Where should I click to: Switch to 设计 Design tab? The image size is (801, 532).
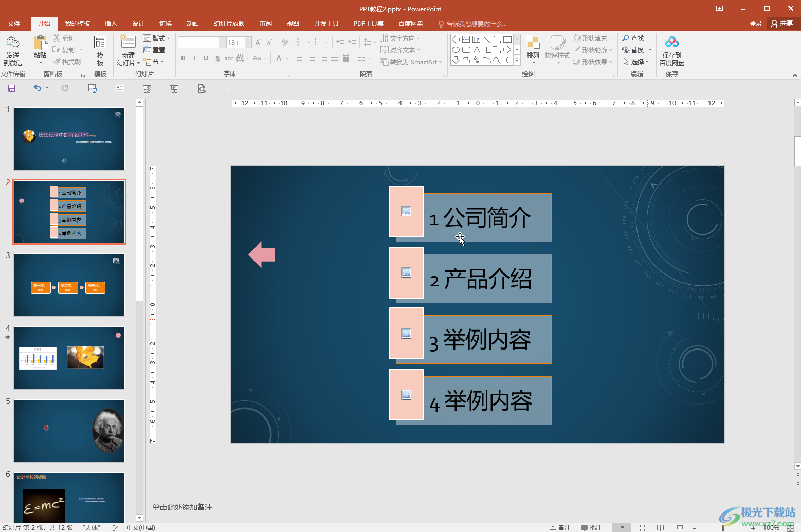[138, 24]
